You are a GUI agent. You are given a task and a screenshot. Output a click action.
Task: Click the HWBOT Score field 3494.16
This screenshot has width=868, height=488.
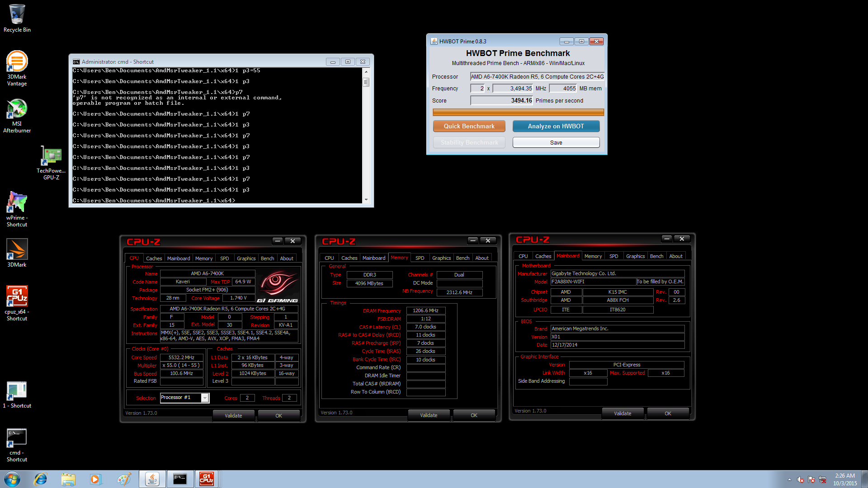[502, 100]
